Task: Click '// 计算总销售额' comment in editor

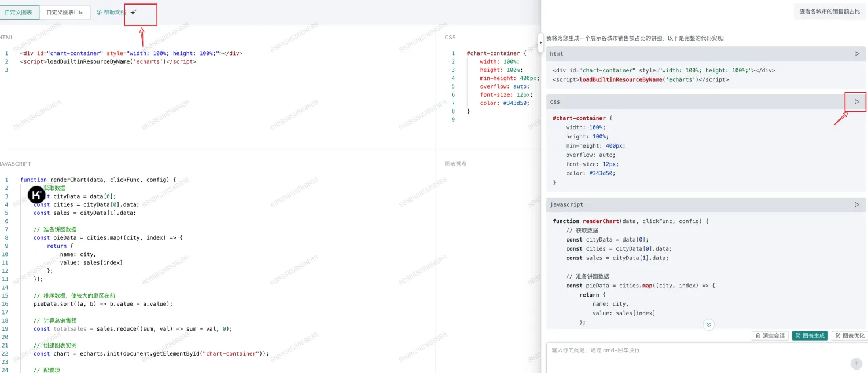Action: click(x=55, y=320)
